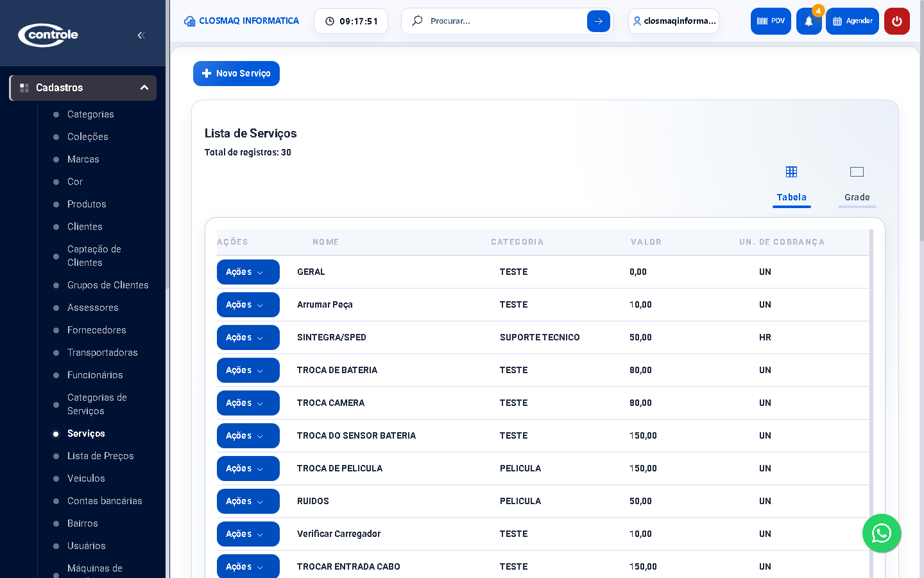The width and height of the screenshot is (924, 578).
Task: Go to Clientes in the sidebar
Action: coord(85,227)
